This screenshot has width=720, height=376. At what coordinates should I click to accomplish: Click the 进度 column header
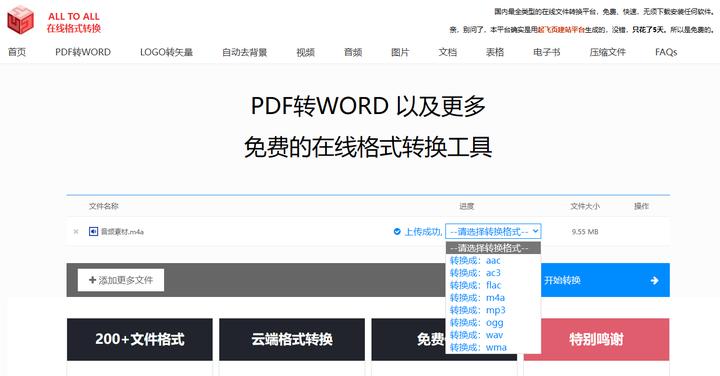click(467, 206)
